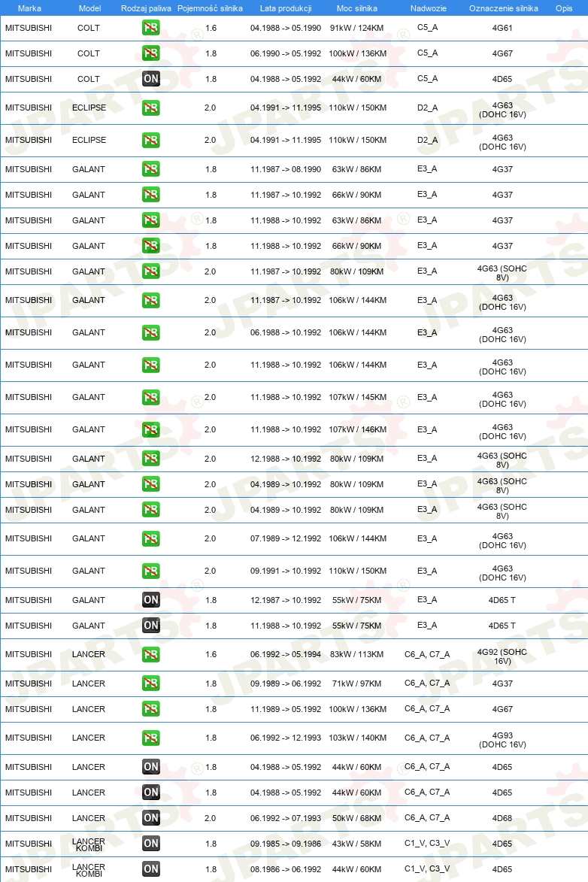
Task: Click petrol icon for GALANT 12.1988 -> 10.1992
Action: tap(151, 459)
